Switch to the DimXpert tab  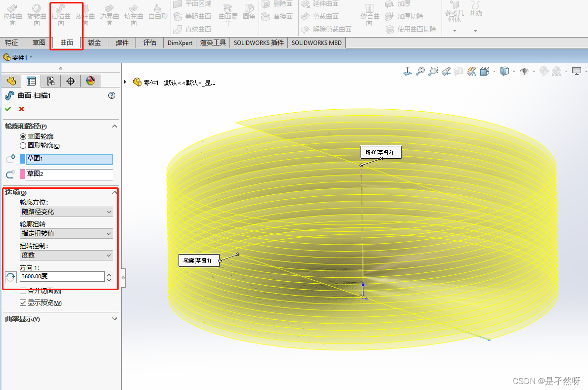pyautogui.click(x=180, y=43)
